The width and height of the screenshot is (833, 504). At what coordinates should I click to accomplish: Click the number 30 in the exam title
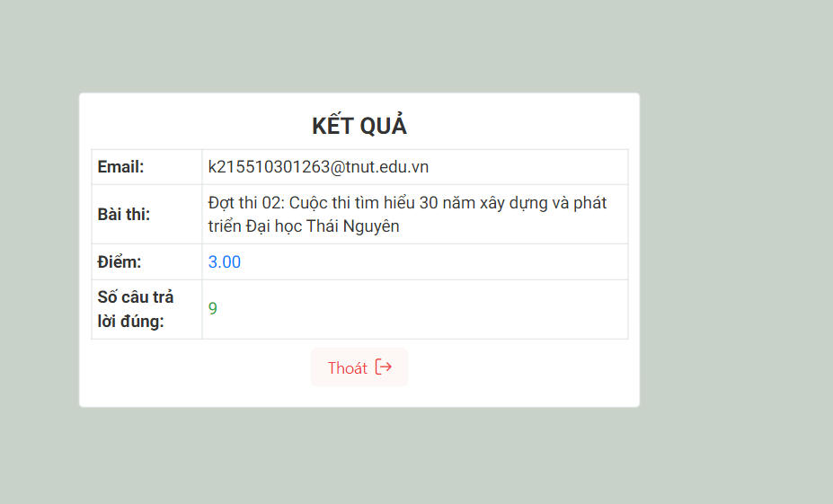[x=429, y=202]
